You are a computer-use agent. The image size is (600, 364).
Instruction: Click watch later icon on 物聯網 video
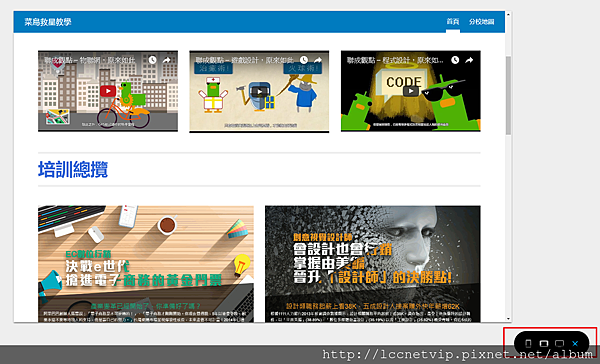coord(152,60)
